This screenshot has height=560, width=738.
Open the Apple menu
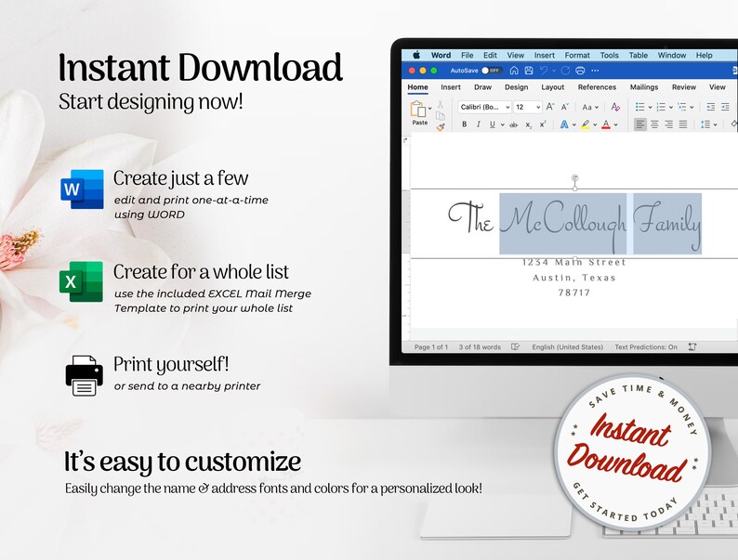coord(416,55)
